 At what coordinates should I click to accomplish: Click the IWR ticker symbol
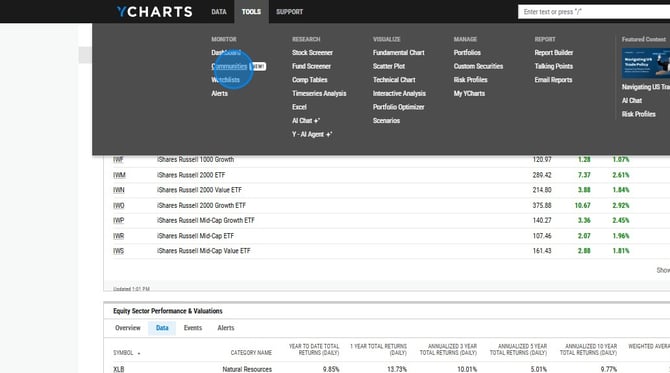(118, 236)
